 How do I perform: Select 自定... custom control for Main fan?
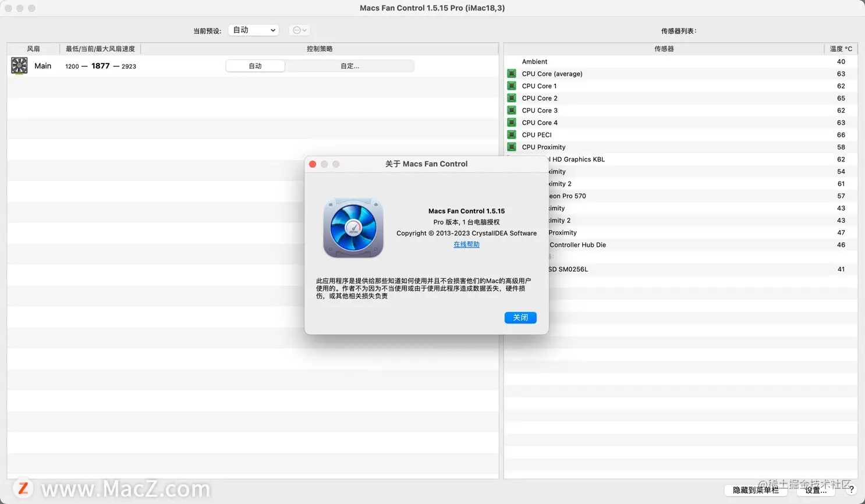(350, 66)
